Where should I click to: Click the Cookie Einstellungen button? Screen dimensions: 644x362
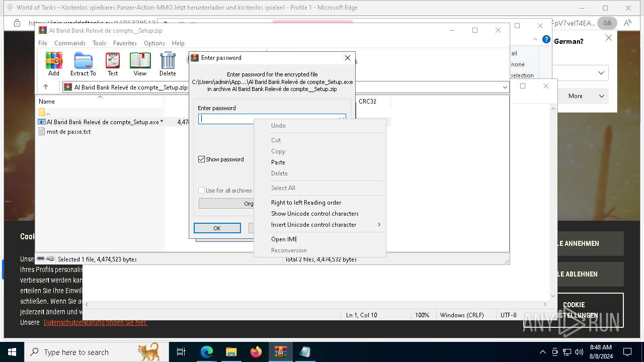[574, 310]
